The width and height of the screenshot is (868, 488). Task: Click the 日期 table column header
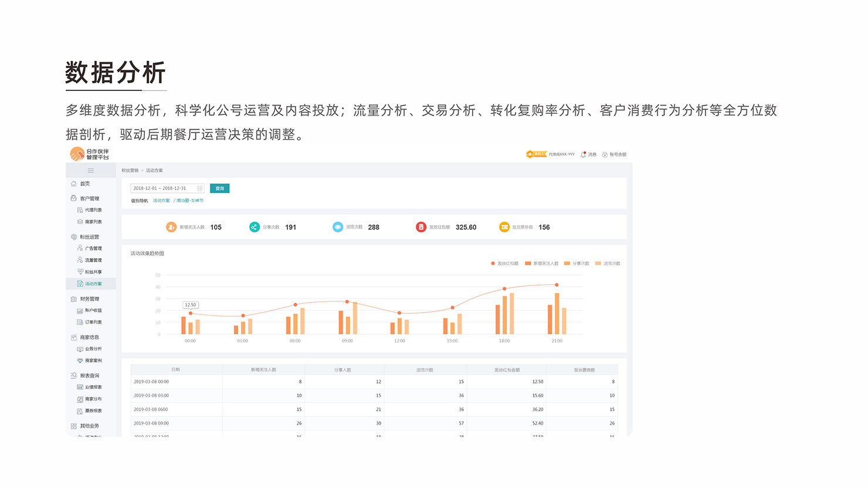pos(175,370)
